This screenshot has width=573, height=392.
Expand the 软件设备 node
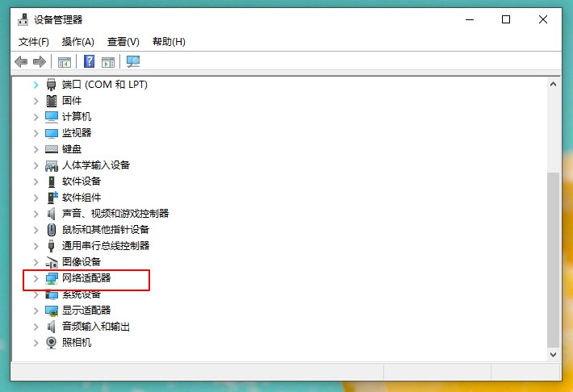pos(36,181)
